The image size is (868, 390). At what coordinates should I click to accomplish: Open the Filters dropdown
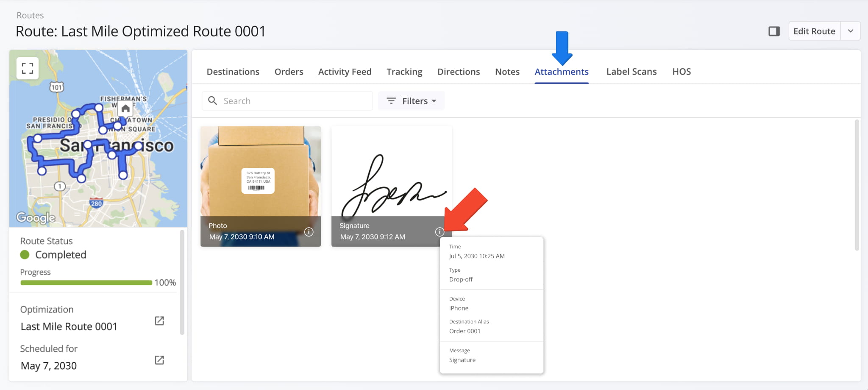pyautogui.click(x=411, y=101)
